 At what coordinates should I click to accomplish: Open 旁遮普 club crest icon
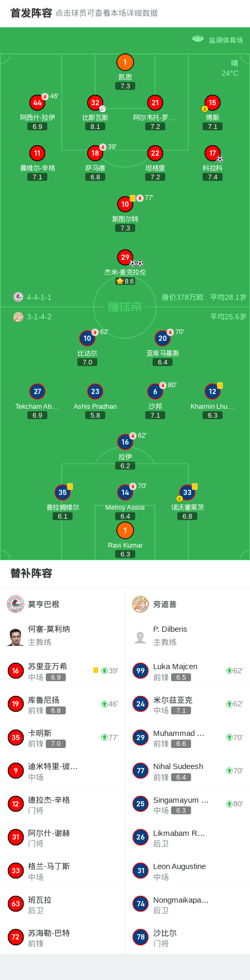(141, 604)
